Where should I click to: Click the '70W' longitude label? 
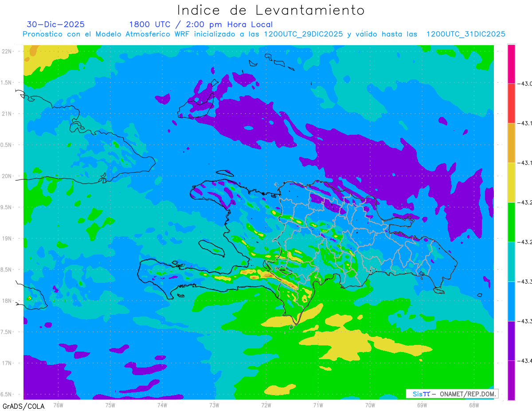click(370, 405)
